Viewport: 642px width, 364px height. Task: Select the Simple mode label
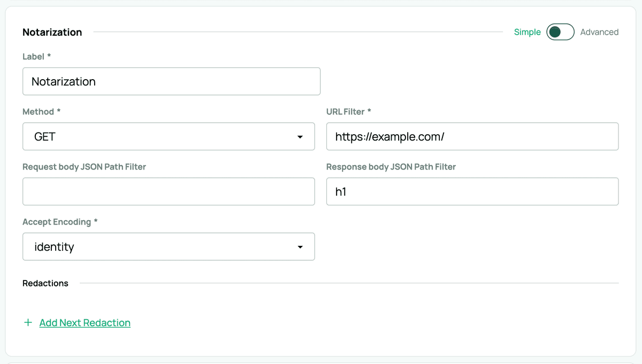click(x=527, y=32)
